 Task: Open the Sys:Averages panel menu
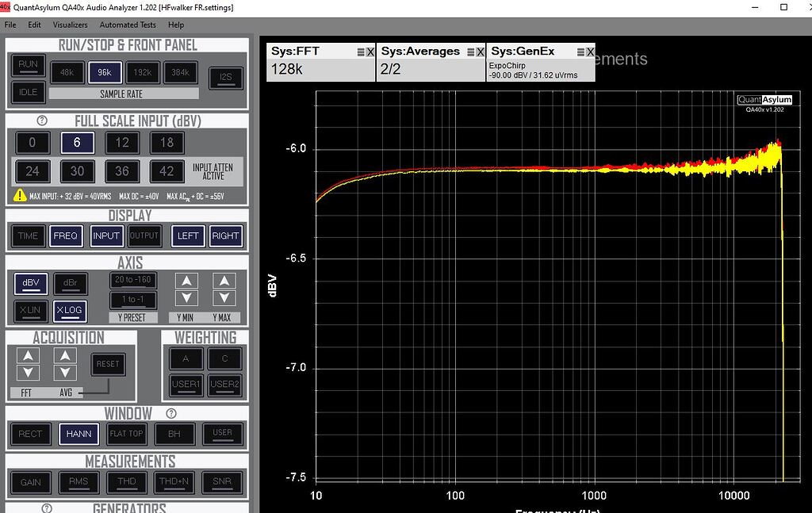[472, 51]
